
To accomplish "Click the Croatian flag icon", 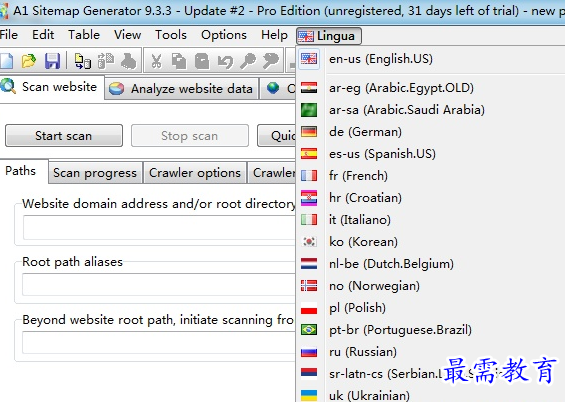I will pos(309,198).
